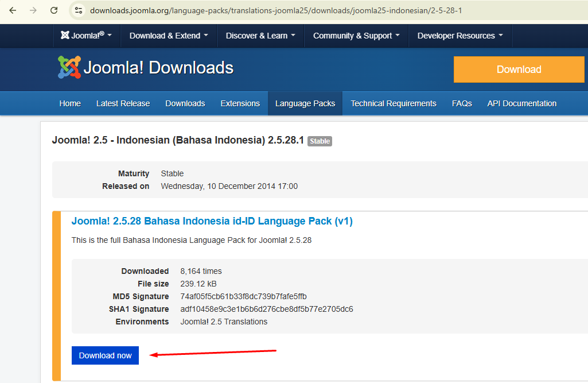Click the browser back arrow
The width and height of the screenshot is (588, 383).
coord(13,10)
